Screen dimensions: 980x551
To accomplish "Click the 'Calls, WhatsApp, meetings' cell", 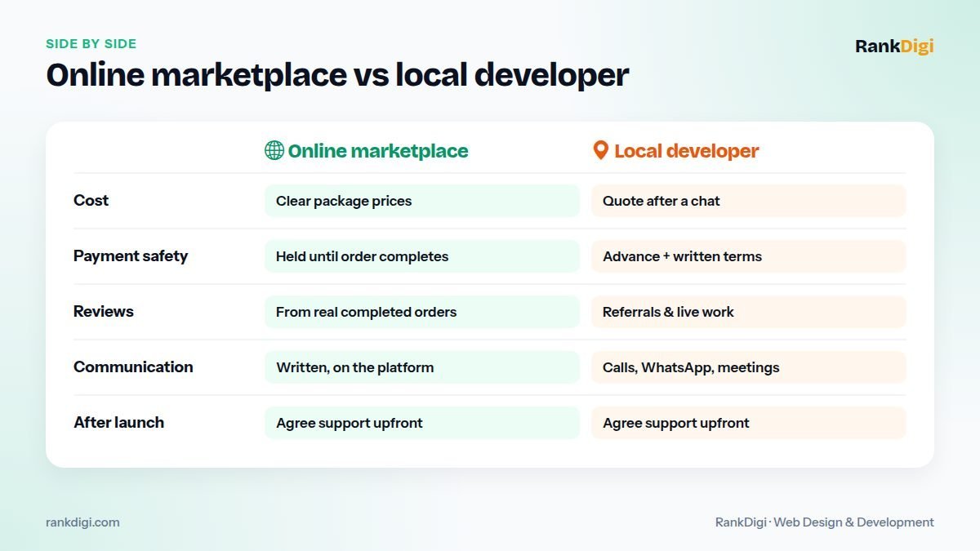I will (749, 367).
